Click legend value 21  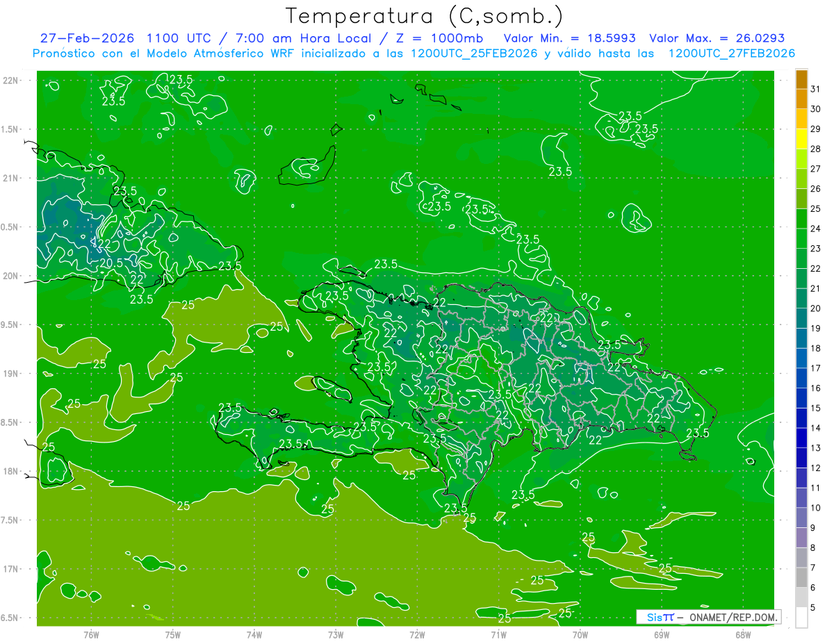(815, 288)
